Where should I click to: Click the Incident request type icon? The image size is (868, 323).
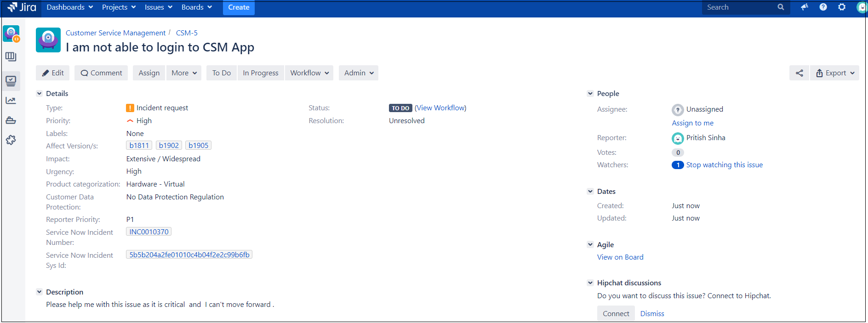click(130, 108)
